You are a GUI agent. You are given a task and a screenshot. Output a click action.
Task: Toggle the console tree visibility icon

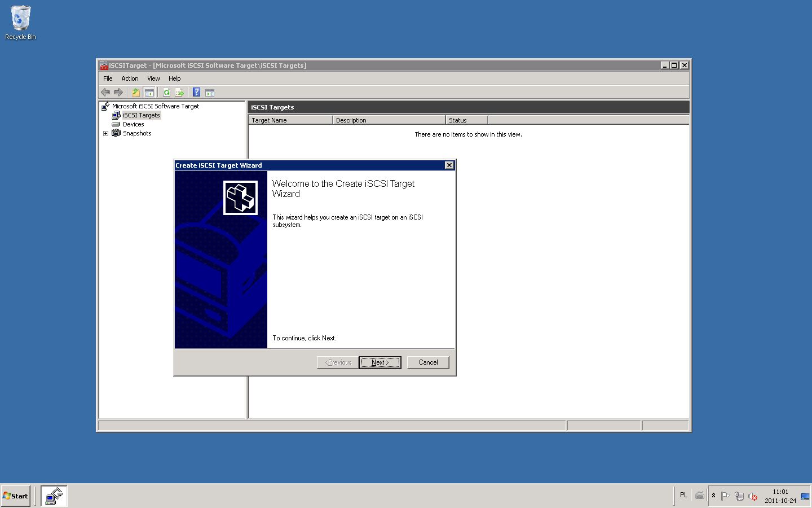tap(149, 92)
